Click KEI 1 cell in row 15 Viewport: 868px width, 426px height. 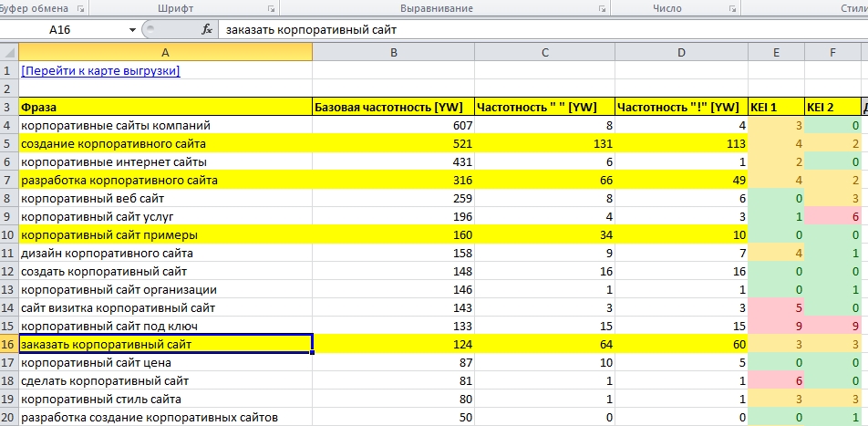[776, 327]
